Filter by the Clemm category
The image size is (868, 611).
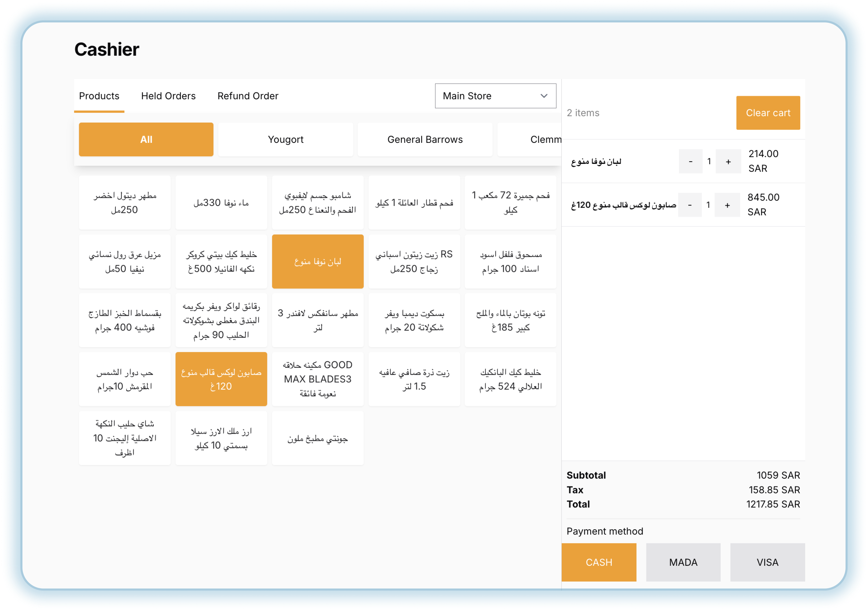[x=530, y=139]
